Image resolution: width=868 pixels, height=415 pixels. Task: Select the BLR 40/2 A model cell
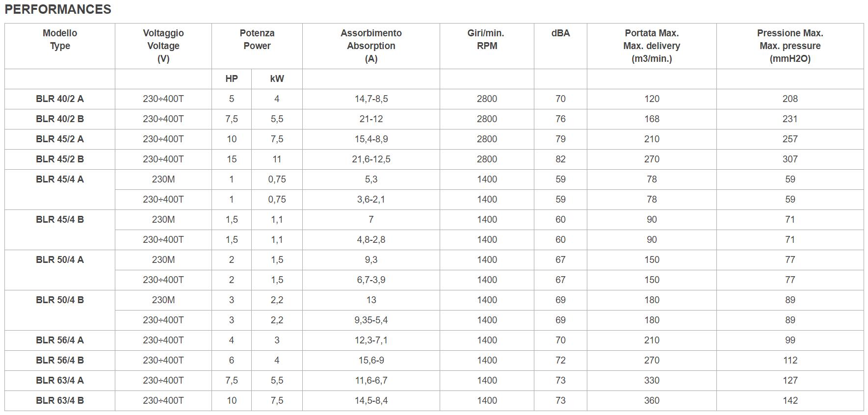[x=60, y=99]
